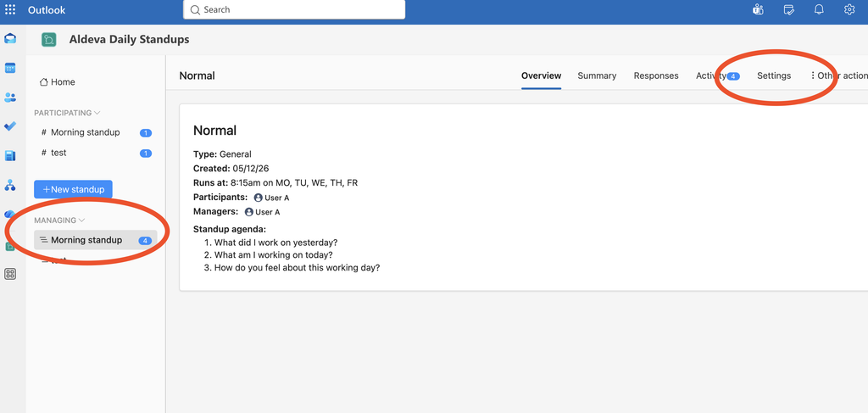Image resolution: width=868 pixels, height=413 pixels.
Task: Click the hash icon beside test
Action: click(44, 153)
